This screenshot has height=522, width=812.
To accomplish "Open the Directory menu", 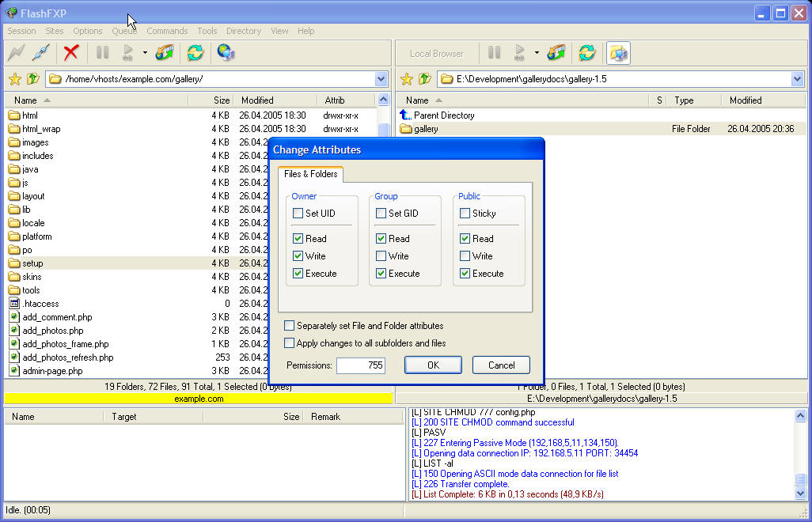I will (244, 31).
